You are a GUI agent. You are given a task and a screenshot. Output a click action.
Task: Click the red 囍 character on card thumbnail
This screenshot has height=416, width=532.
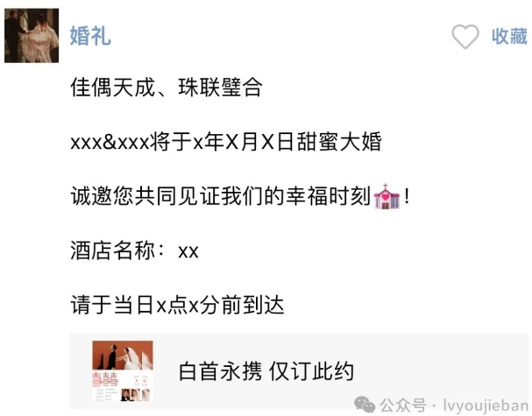pyautogui.click(x=105, y=379)
